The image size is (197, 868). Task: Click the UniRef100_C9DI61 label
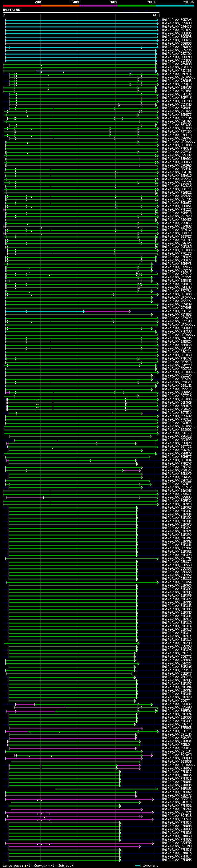point(176,311)
